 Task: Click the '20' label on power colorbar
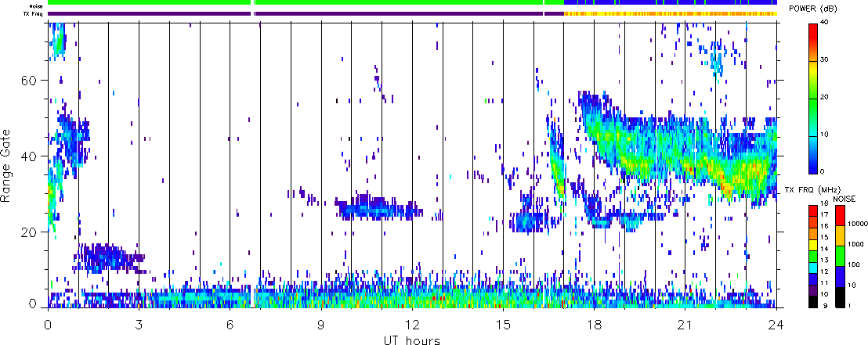pyautogui.click(x=826, y=97)
